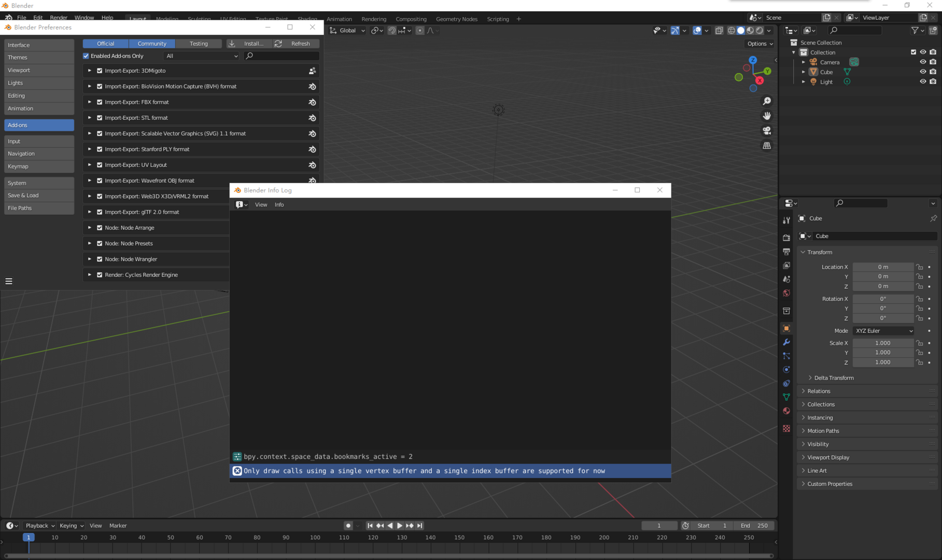Click the Rotation X value field
Screen dimensions: 942x560
coord(883,299)
